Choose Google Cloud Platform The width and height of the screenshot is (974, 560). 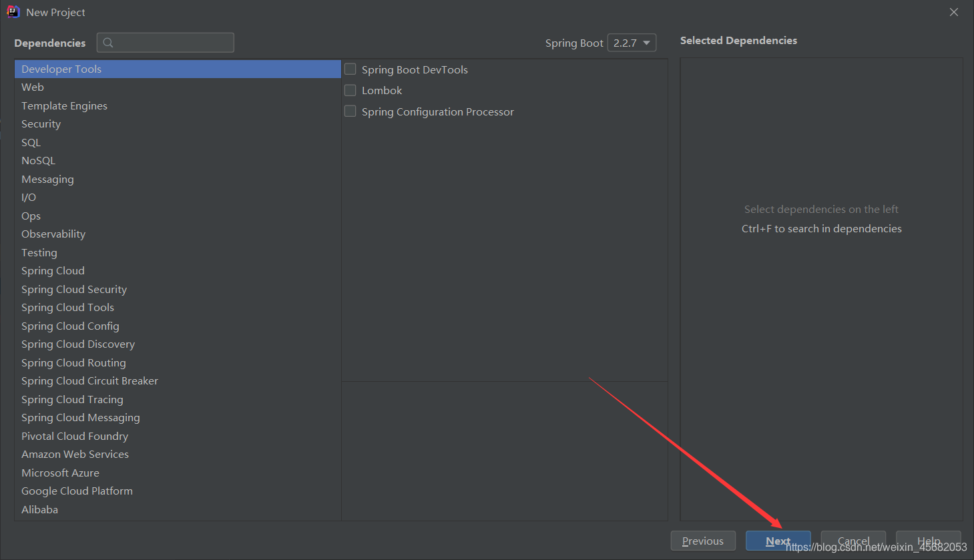point(178,491)
